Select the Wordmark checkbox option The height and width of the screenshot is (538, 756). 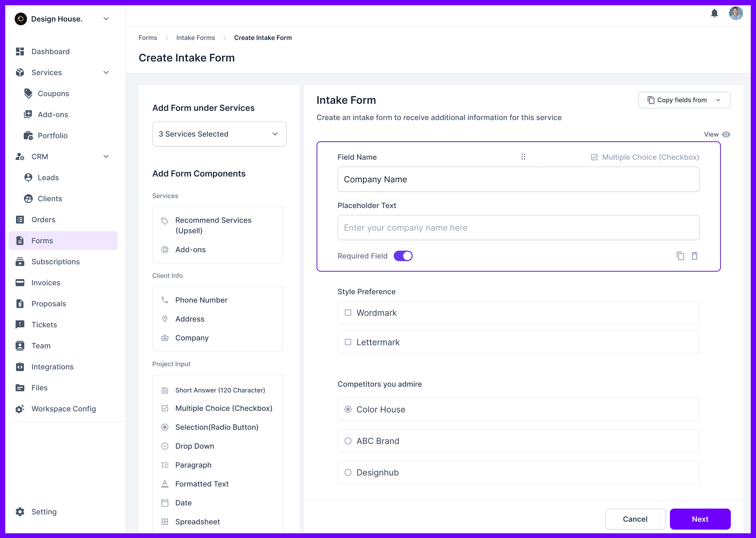348,313
